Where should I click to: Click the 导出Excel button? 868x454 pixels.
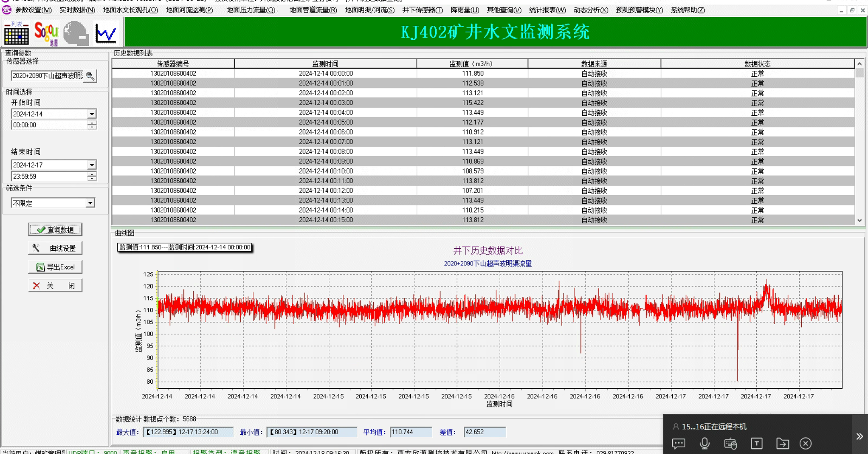click(x=55, y=267)
